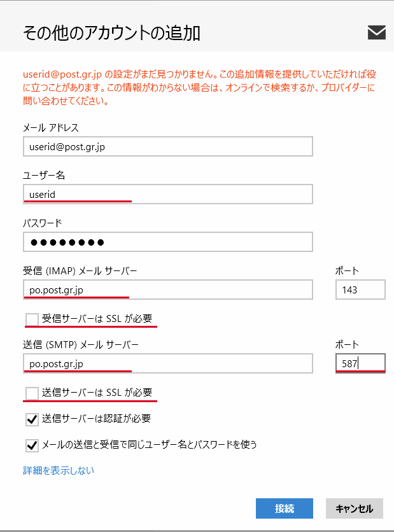The height and width of the screenshot is (532, 394).
Task: Focus the SMTP port field showing 587
Action: pyautogui.click(x=360, y=363)
